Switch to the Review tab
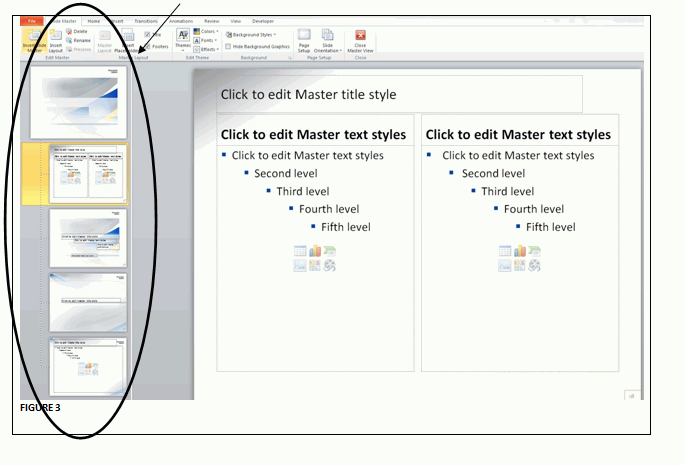Viewport: 685px width, 465px height. point(212,21)
